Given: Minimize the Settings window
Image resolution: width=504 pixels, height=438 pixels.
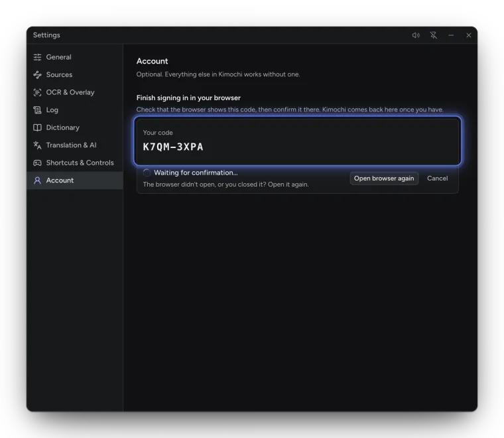Looking at the screenshot, I should point(451,35).
